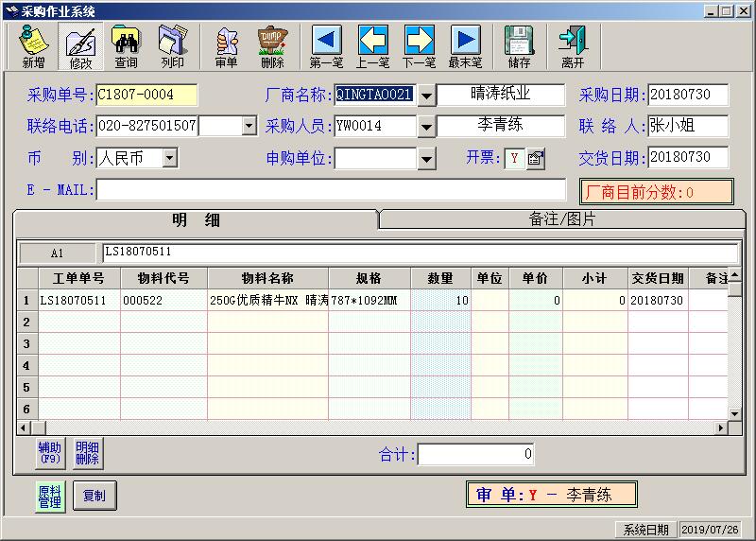Click the 审单:Y - 李青练 status box
The height and width of the screenshot is (541, 756).
click(x=552, y=495)
